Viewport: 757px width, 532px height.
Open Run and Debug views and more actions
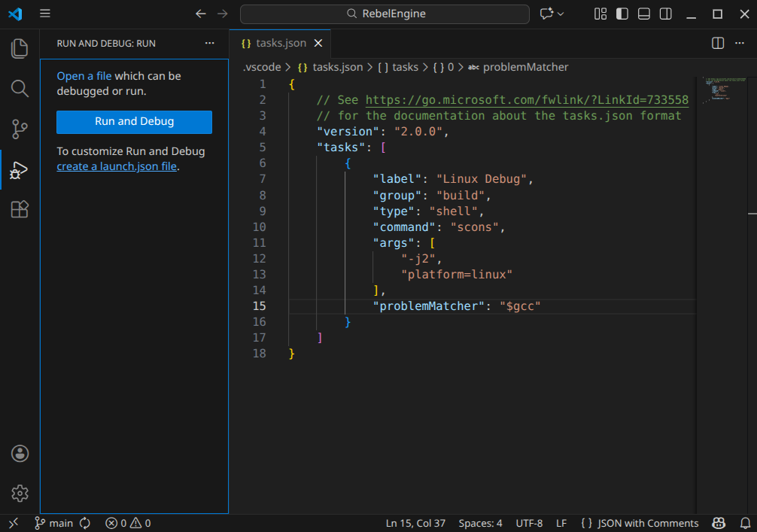[209, 43]
